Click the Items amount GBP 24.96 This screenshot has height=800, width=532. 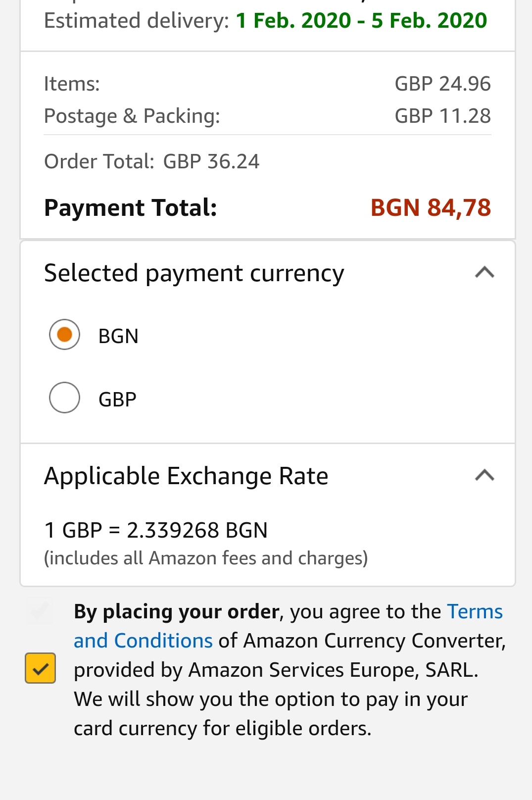click(x=442, y=84)
